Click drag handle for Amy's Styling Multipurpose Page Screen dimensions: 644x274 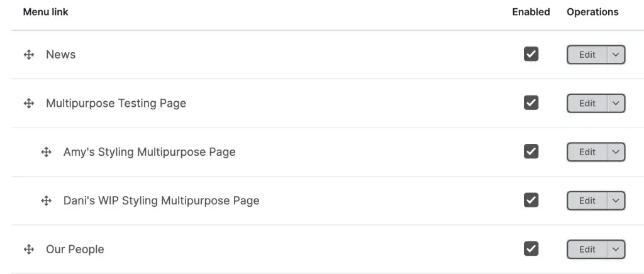[x=46, y=152]
